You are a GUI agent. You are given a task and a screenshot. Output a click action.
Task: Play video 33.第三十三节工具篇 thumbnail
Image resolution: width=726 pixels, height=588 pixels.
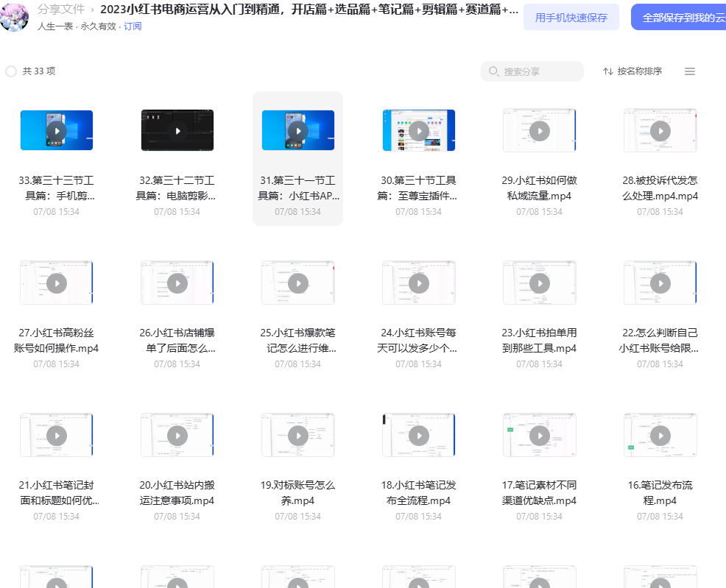coord(57,130)
